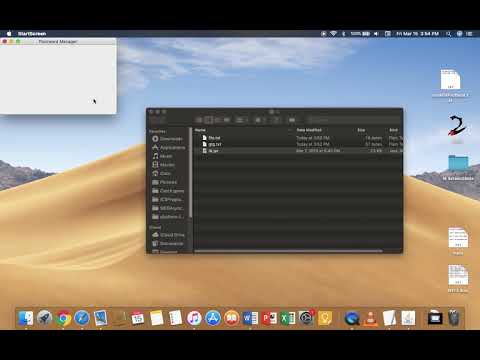Click the Finder horizontal scrollbar
Screen dimensions: 480x360
point(288,251)
